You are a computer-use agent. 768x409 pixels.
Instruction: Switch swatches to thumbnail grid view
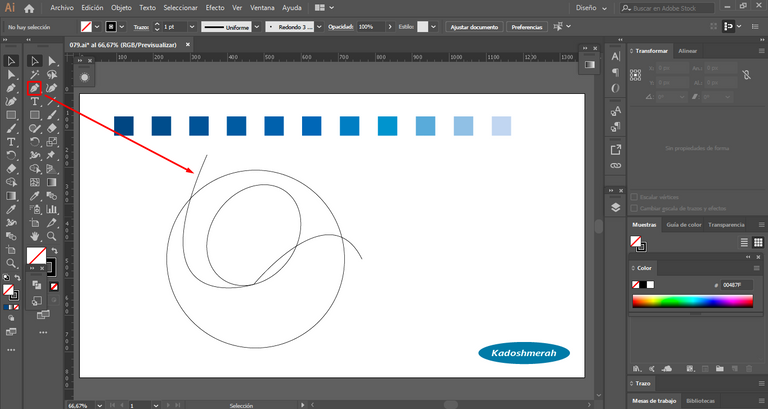[x=758, y=242]
